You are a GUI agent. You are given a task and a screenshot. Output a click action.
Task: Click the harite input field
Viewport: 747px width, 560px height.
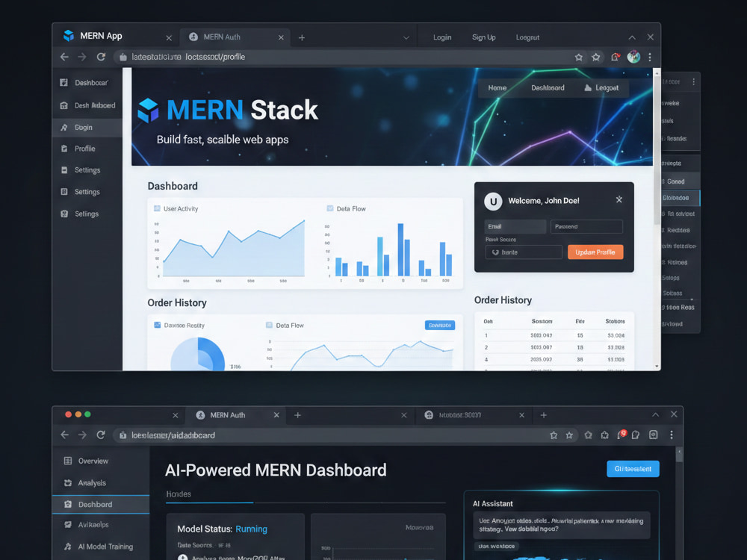[524, 252]
